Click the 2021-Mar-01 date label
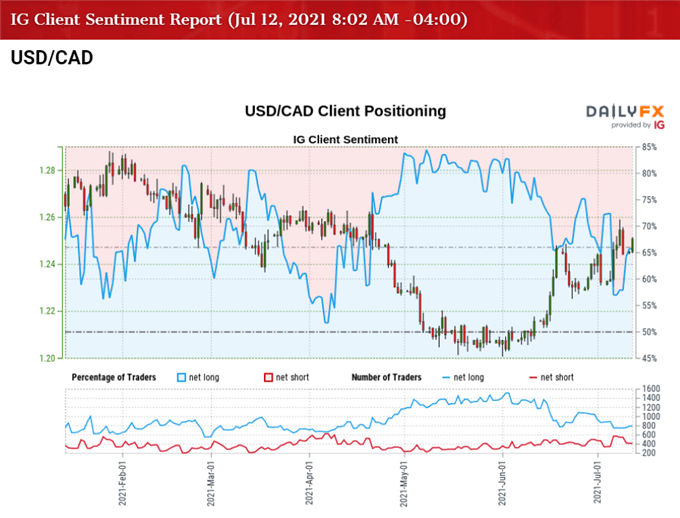Image resolution: width=680 pixels, height=518 pixels. (211, 483)
